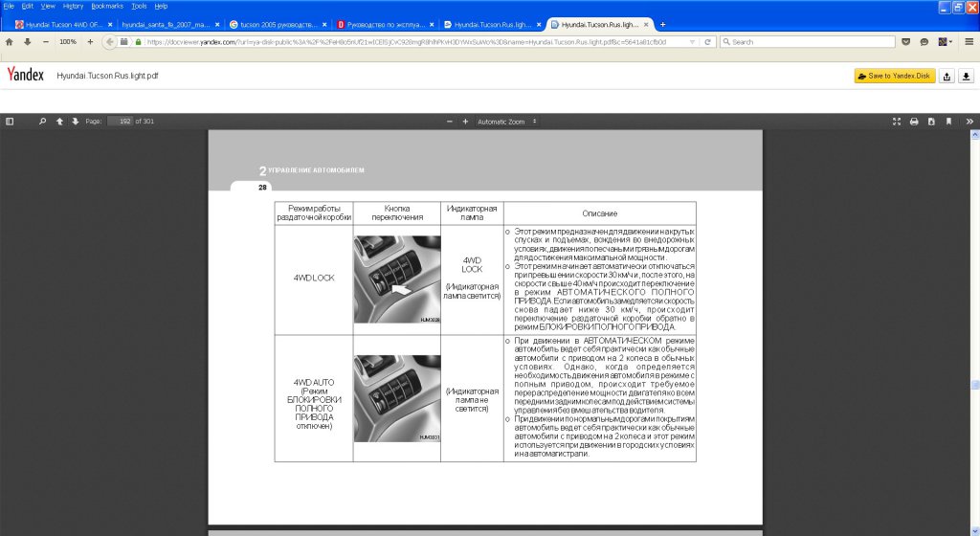Viewport: 980px width, 536px height.
Task: Close the hyundai_santa_fe_2007 tab
Action: pyautogui.click(x=217, y=24)
